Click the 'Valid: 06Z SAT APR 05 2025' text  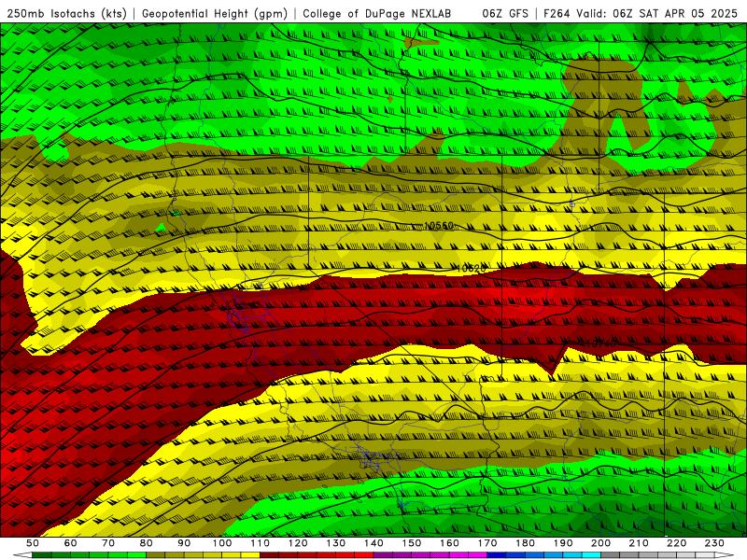(x=656, y=14)
